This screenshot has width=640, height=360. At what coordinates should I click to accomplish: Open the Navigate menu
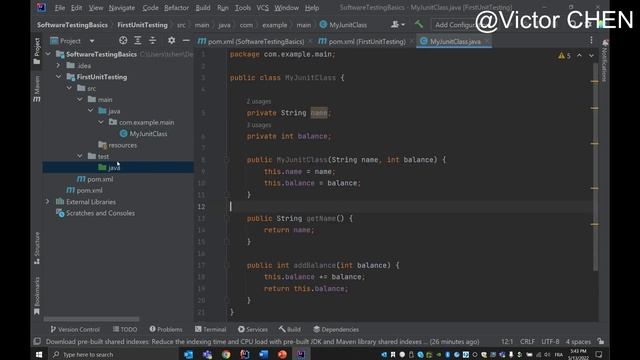pyautogui.click(x=122, y=8)
